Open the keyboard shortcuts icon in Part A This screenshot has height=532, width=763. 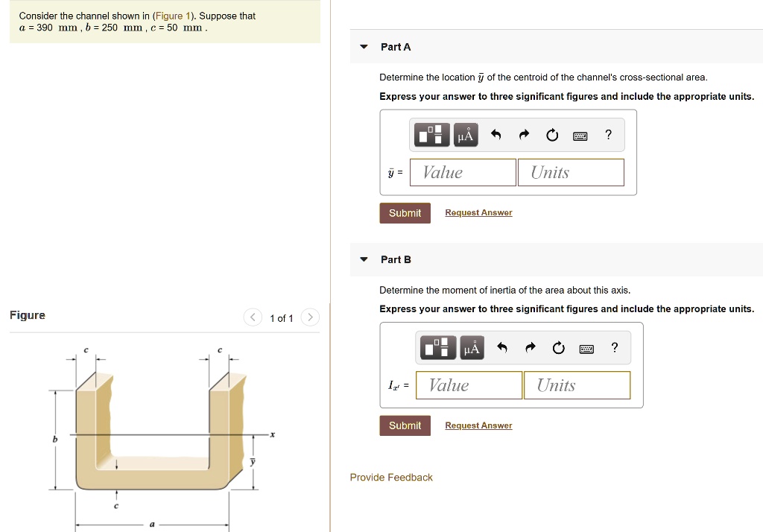581,135
